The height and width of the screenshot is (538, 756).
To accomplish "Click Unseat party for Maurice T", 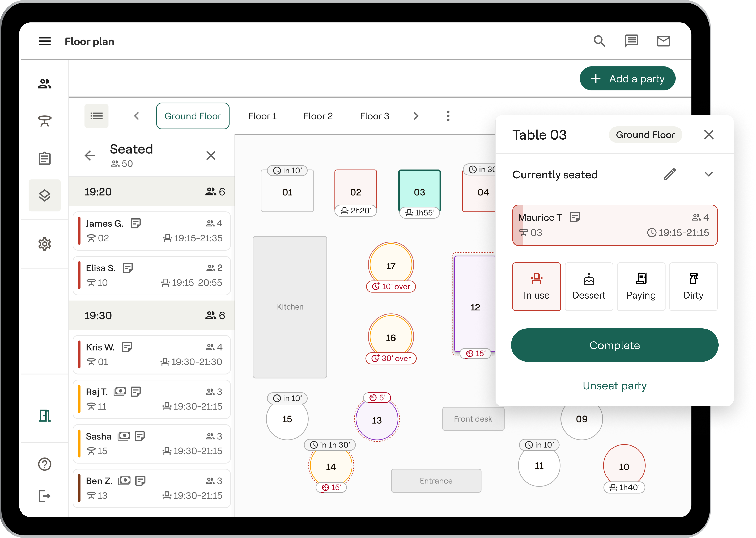I will (615, 385).
